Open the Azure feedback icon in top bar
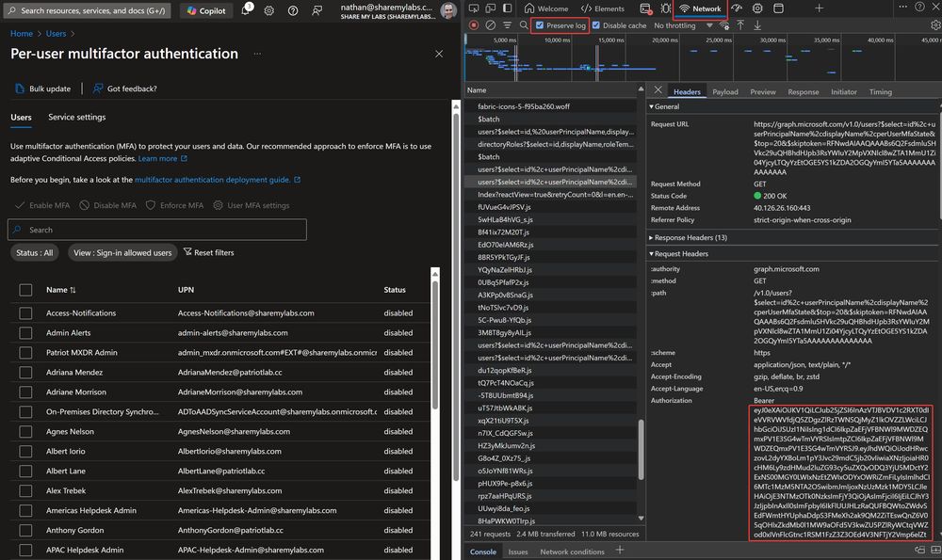942x560 pixels. pyautogui.click(x=317, y=10)
